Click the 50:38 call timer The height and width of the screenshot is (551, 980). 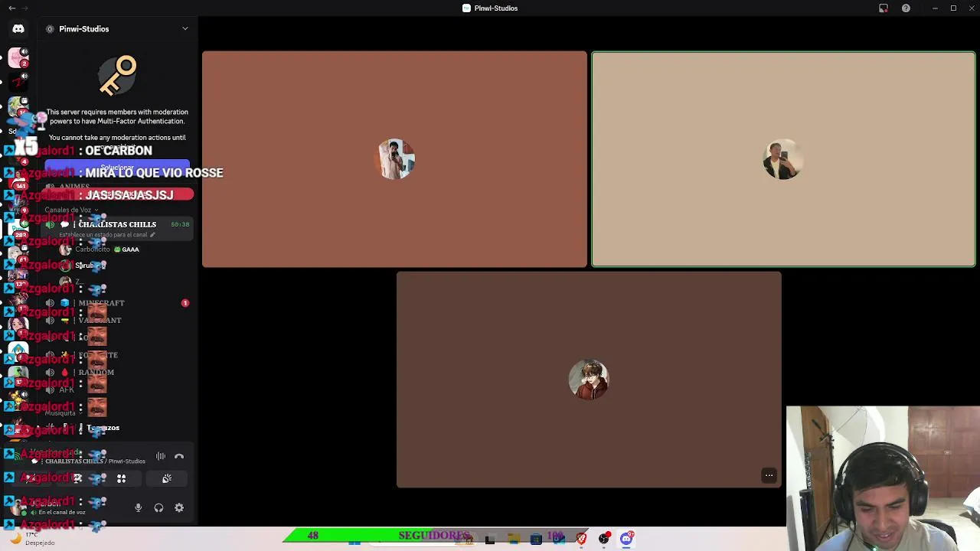[x=180, y=224]
